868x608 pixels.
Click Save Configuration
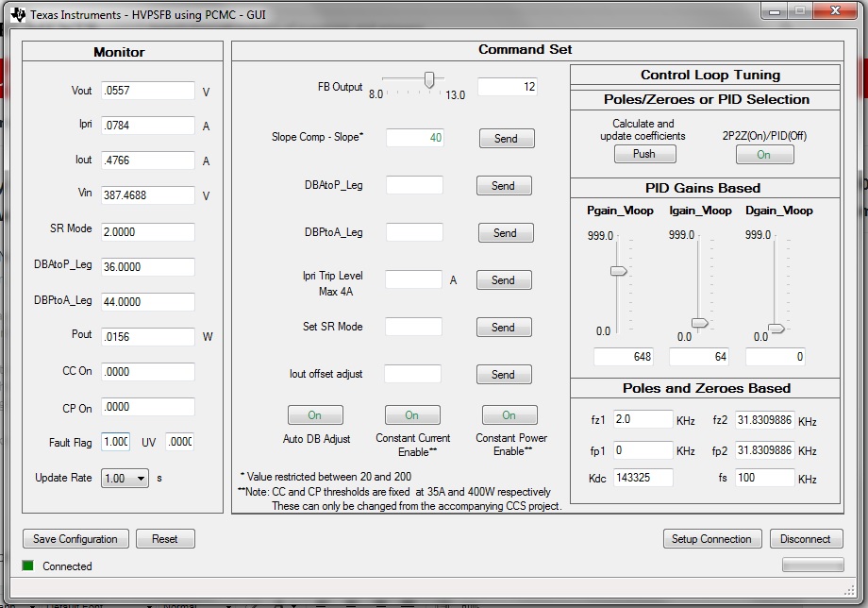coord(75,538)
